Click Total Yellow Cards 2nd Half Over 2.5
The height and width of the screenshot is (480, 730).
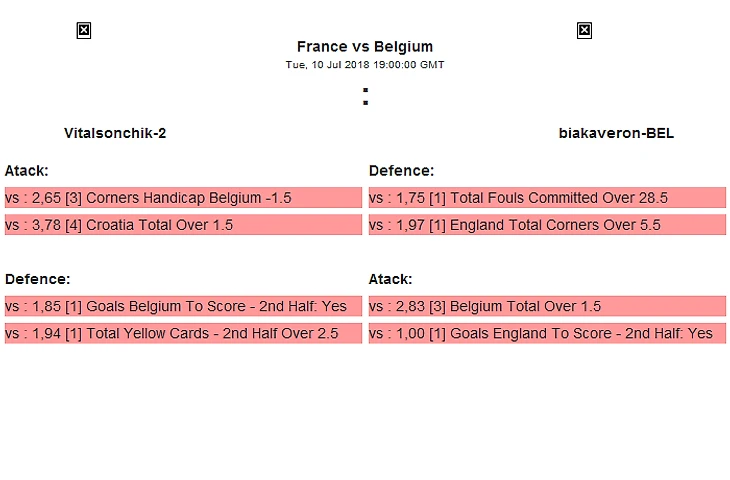pyautogui.click(x=183, y=333)
